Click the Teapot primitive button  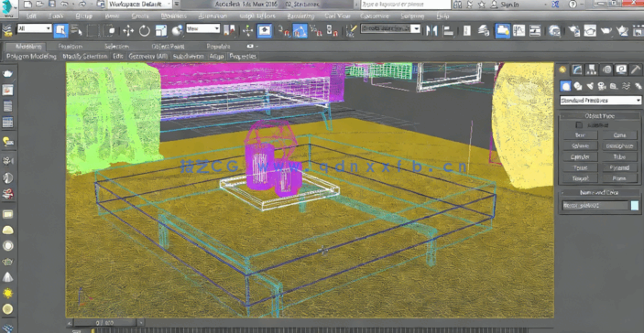click(x=580, y=178)
